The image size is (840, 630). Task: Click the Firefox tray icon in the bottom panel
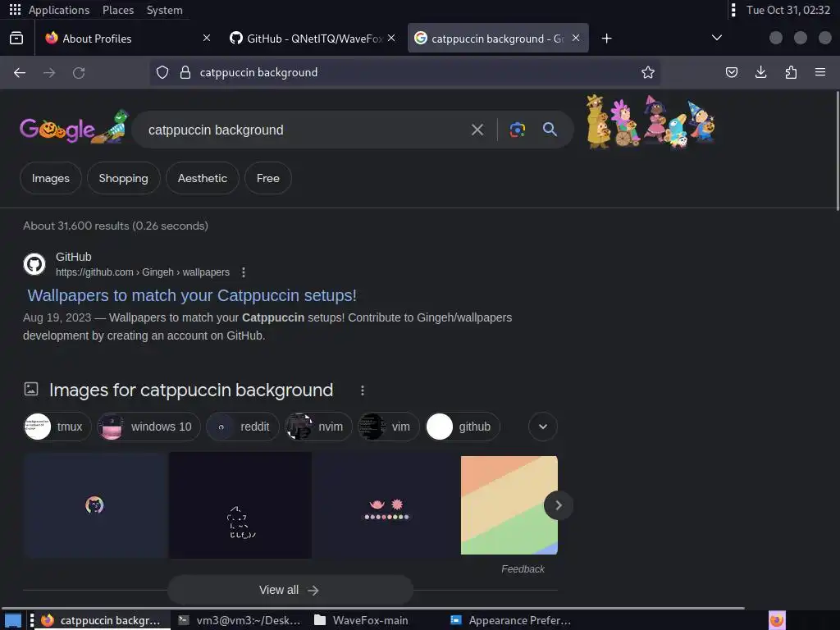point(777,620)
